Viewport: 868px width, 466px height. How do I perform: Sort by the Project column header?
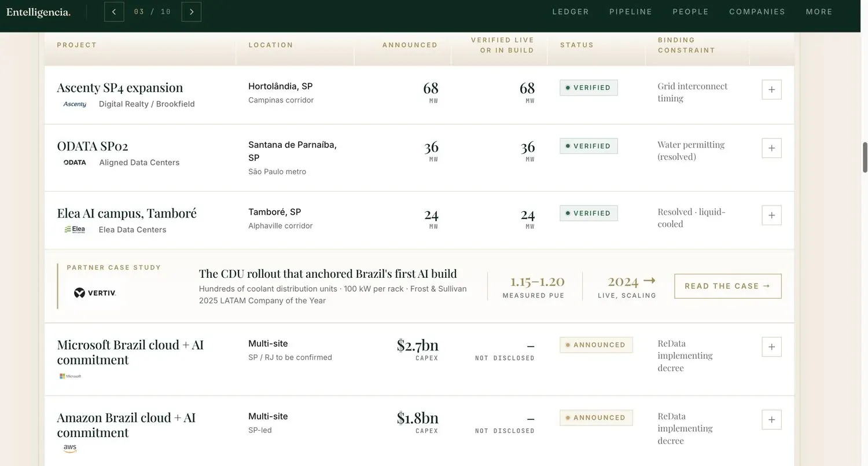tap(77, 45)
